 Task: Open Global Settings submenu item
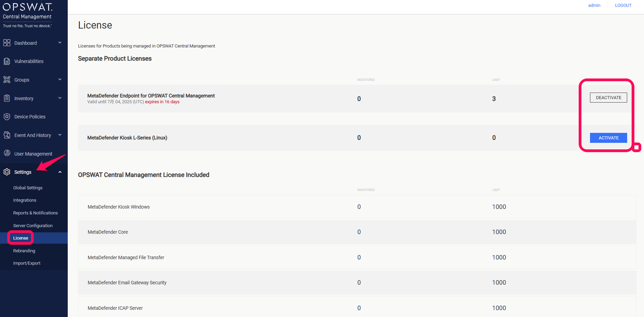pyautogui.click(x=28, y=188)
